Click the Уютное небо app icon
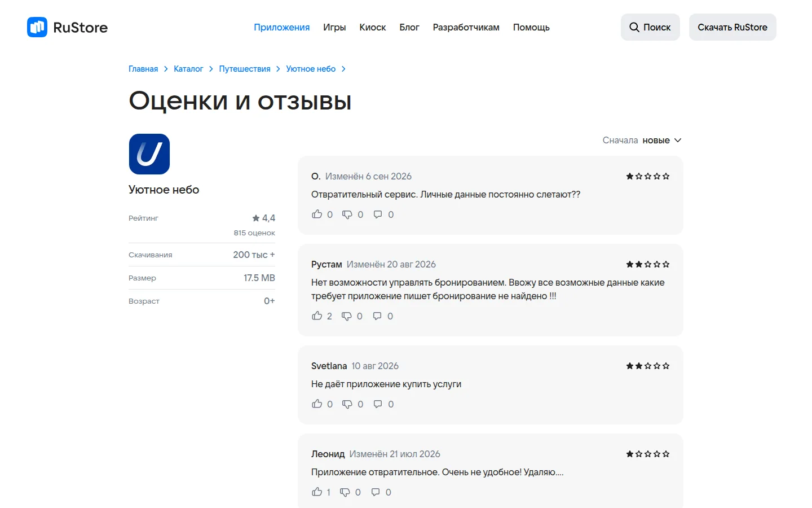 [x=149, y=154]
